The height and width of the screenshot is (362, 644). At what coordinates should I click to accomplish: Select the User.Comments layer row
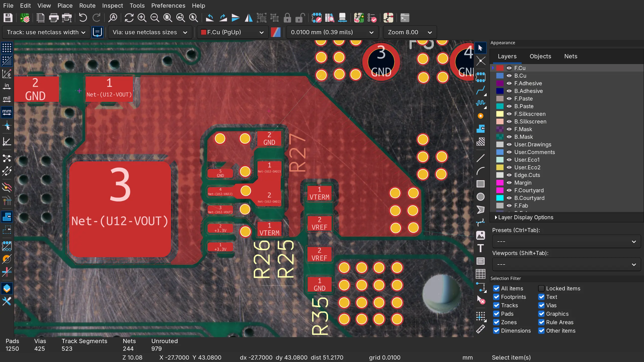tap(567, 152)
